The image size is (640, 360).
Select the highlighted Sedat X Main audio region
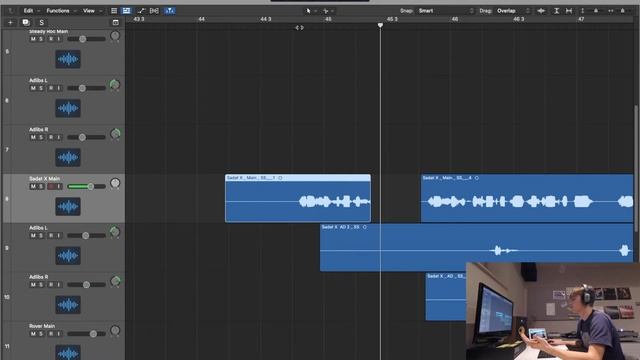tap(298, 198)
